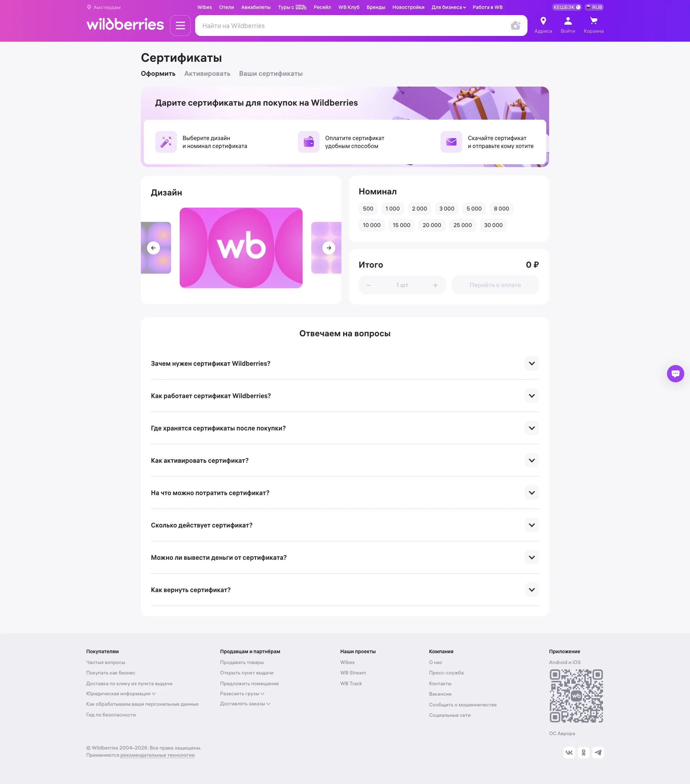Select the 500 nominal option
The height and width of the screenshot is (784, 690).
[x=368, y=209]
